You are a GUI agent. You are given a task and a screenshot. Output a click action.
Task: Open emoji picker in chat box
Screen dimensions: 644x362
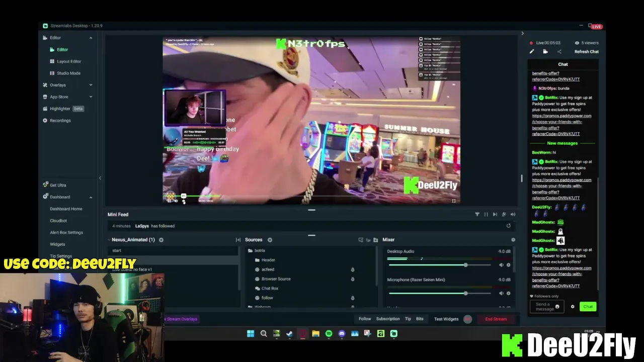tap(557, 307)
